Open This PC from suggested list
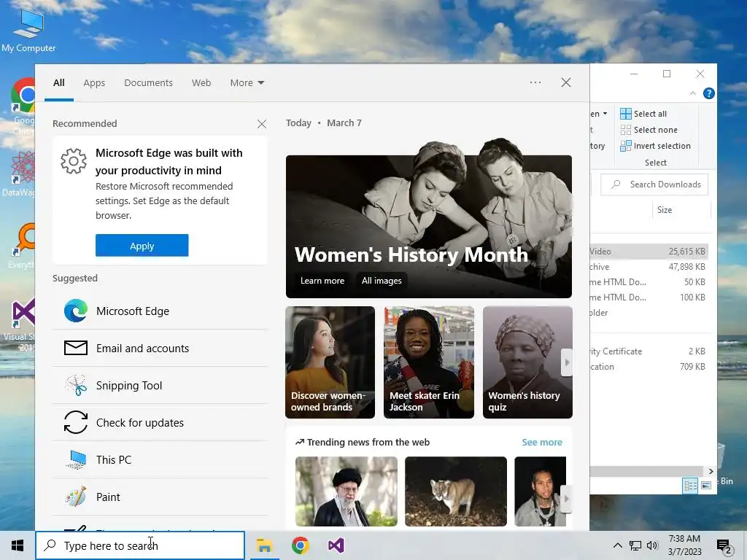This screenshot has height=560, width=747. click(x=160, y=459)
